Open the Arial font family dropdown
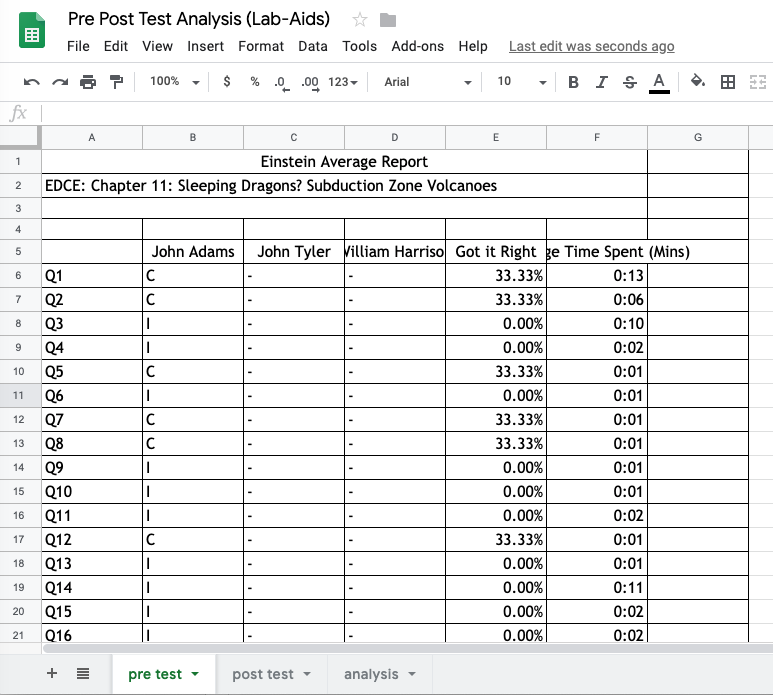 point(427,82)
